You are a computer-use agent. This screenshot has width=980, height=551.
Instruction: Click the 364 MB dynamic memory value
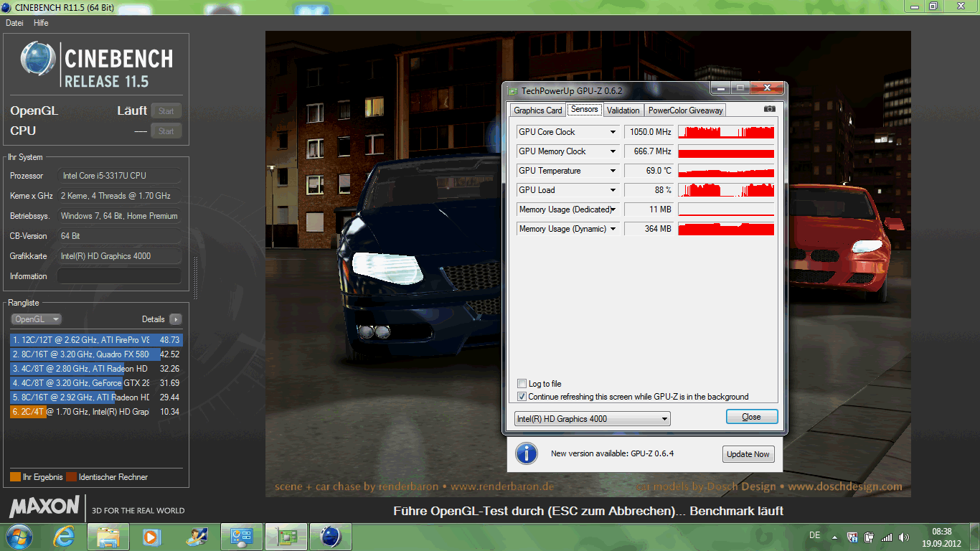(x=649, y=229)
